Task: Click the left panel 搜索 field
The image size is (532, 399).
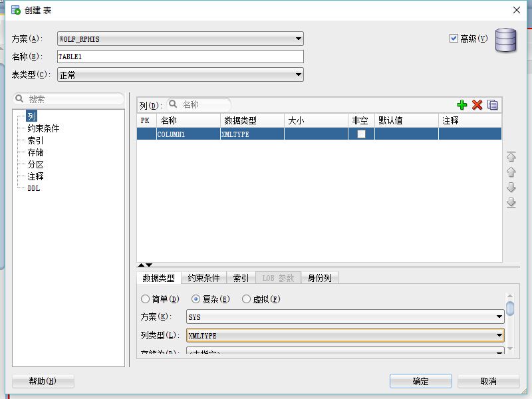Action: [68, 98]
